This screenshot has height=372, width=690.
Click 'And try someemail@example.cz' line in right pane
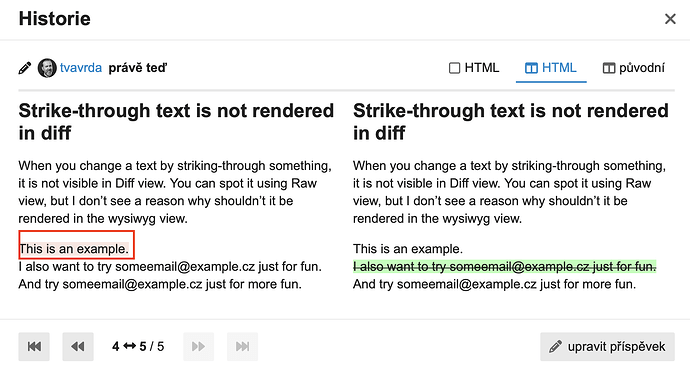click(495, 284)
